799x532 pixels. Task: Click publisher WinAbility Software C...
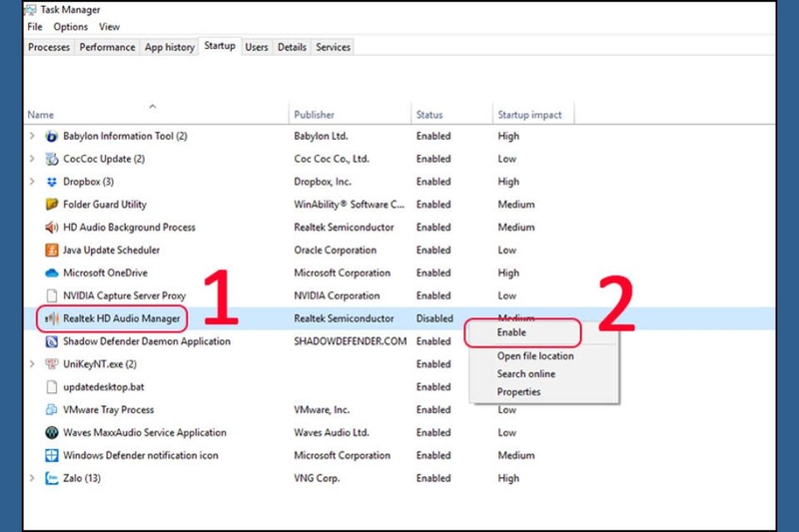(x=350, y=205)
